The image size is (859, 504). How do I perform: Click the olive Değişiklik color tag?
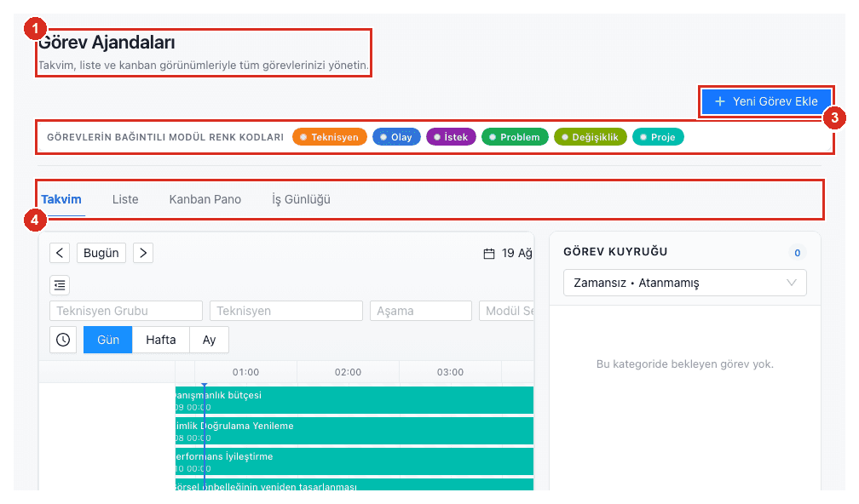[x=590, y=137]
